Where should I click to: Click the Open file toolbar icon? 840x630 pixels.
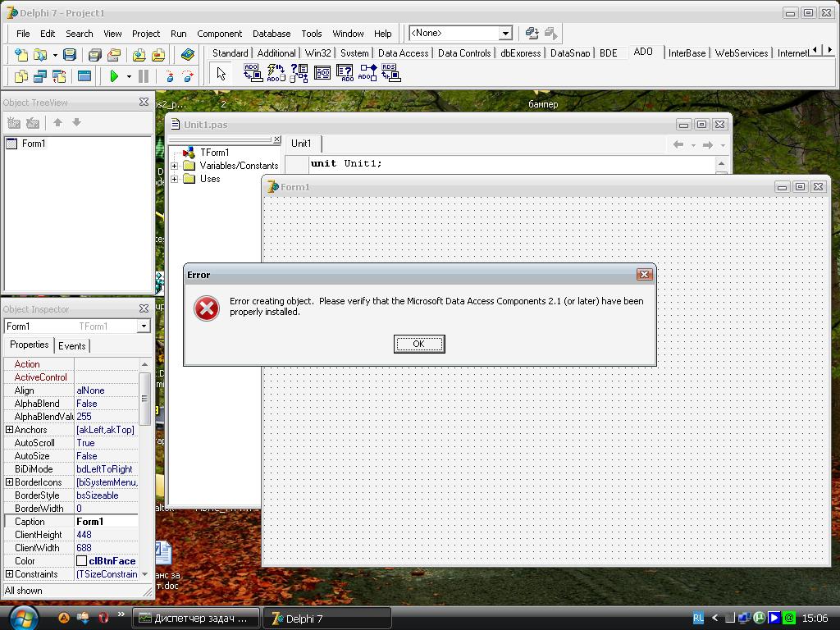coord(39,55)
